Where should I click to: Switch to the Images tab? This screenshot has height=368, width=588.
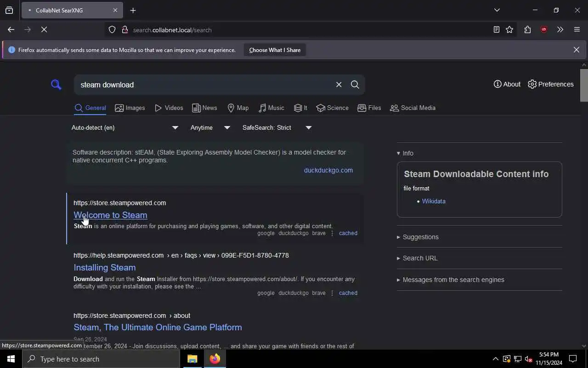click(x=130, y=108)
